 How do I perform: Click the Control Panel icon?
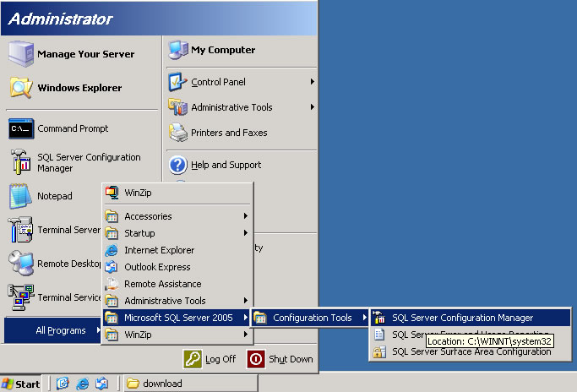click(177, 82)
